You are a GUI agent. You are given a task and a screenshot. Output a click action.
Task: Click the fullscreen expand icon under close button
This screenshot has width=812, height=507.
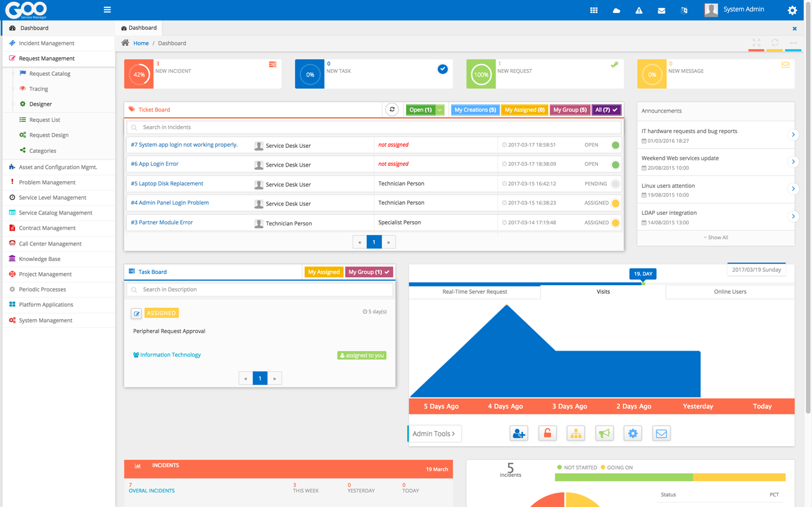[x=757, y=43]
